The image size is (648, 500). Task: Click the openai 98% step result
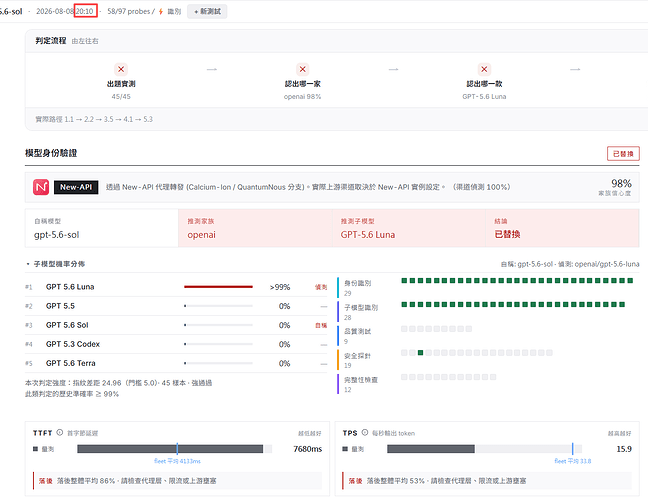click(303, 97)
